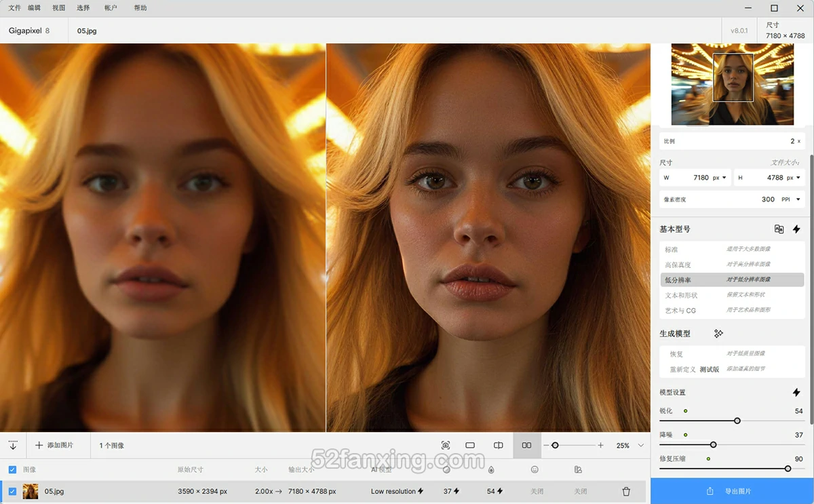Click the face recovery smiley column icon
814x504 pixels.
(535, 469)
